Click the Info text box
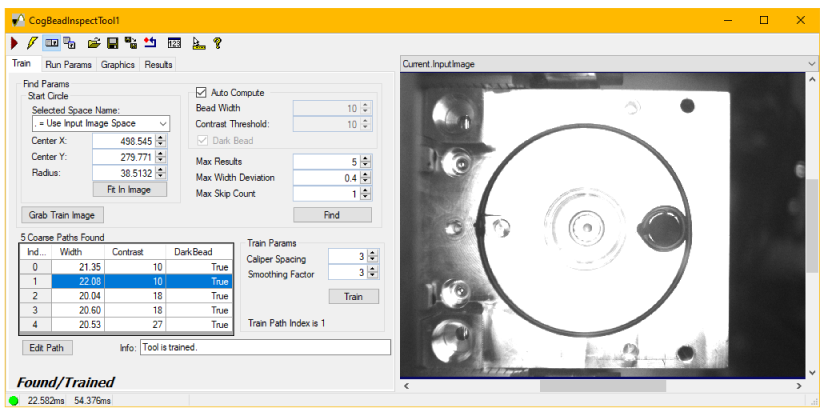The image size is (824, 412). coord(265,347)
